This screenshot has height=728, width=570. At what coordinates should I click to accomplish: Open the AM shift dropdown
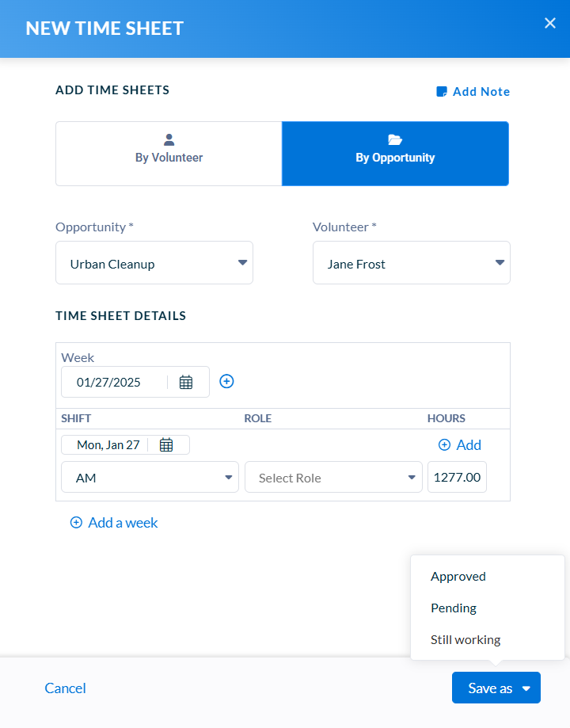point(150,477)
